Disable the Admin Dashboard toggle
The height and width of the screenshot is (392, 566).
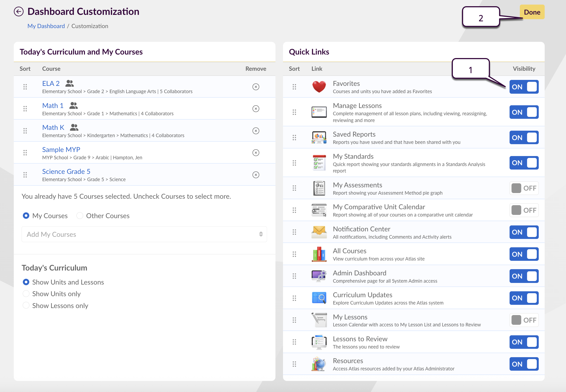tap(524, 276)
